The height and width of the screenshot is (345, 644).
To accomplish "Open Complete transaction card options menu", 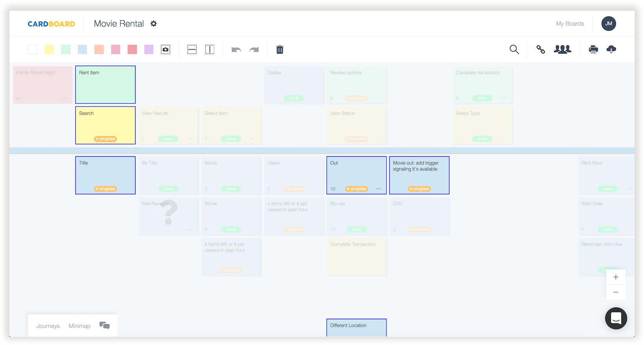I will click(504, 98).
